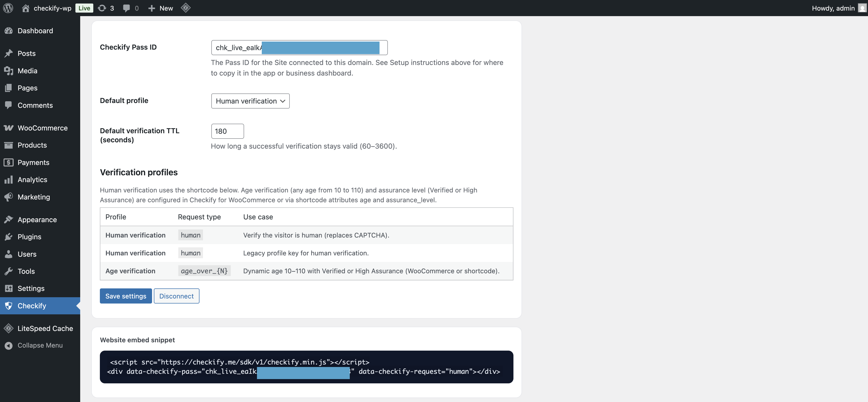Click the Marketing megaphone icon
868x402 pixels.
pyautogui.click(x=9, y=197)
